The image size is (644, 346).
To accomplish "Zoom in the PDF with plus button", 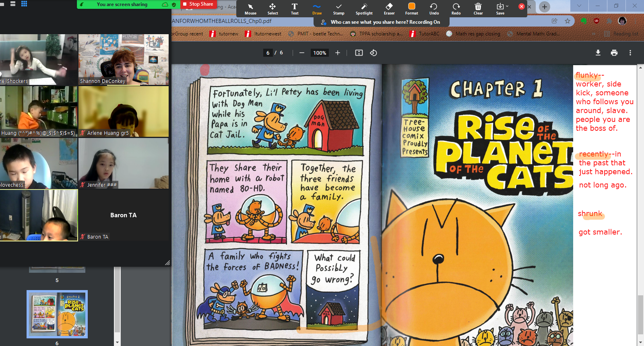I will coord(338,53).
